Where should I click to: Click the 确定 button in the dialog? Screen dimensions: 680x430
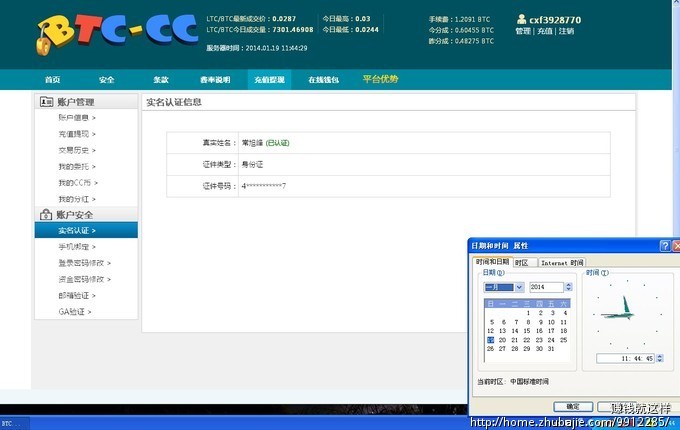click(573, 407)
